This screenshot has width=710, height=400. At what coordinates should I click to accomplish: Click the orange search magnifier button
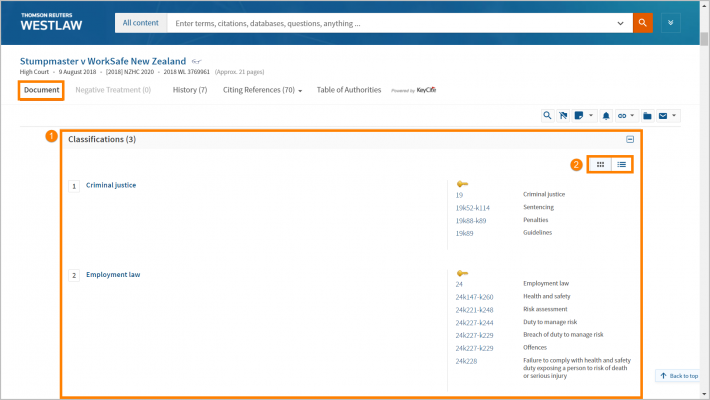[643, 23]
